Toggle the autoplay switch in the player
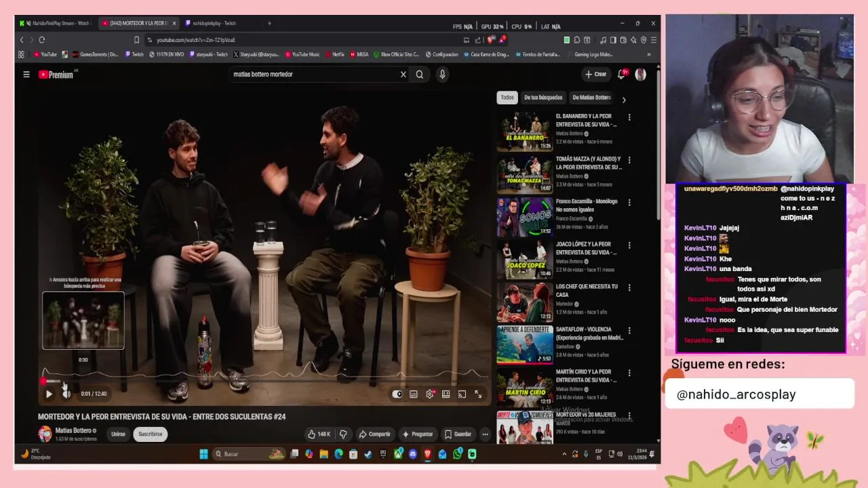 [x=397, y=394]
